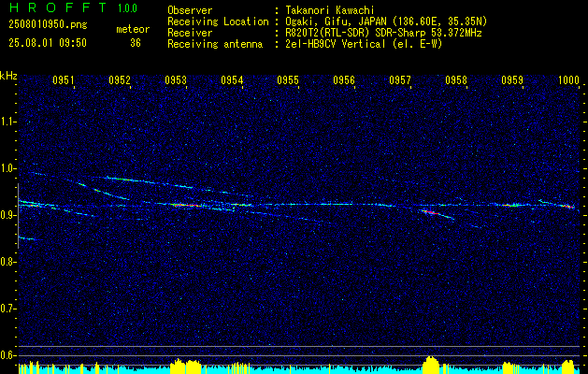
Task: Click the 0.7 kHz axis label
Action: (8, 309)
